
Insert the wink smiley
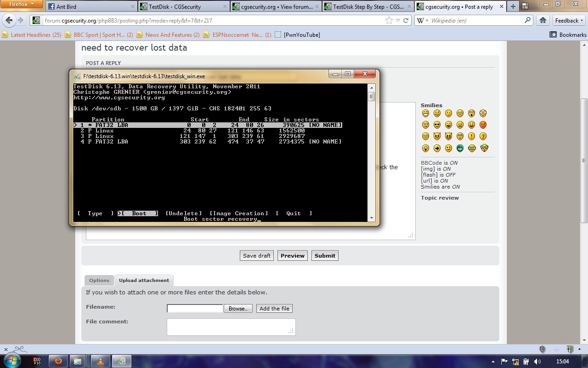pos(448,113)
